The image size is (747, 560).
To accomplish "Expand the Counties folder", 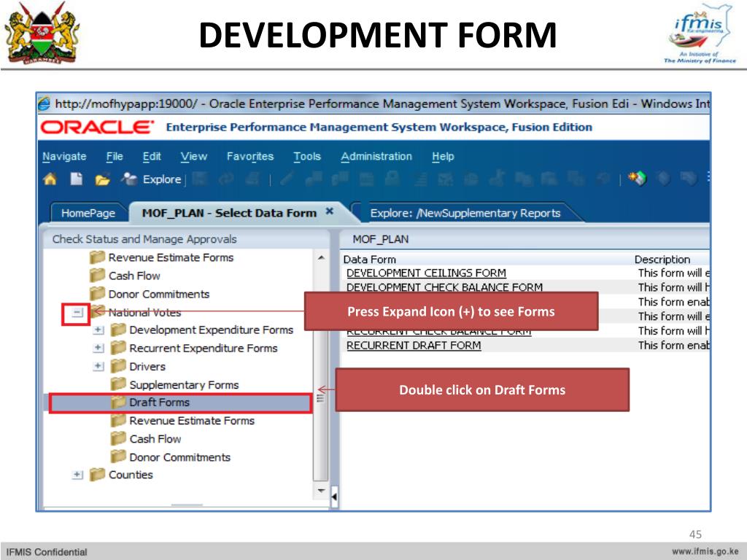I will (x=77, y=475).
